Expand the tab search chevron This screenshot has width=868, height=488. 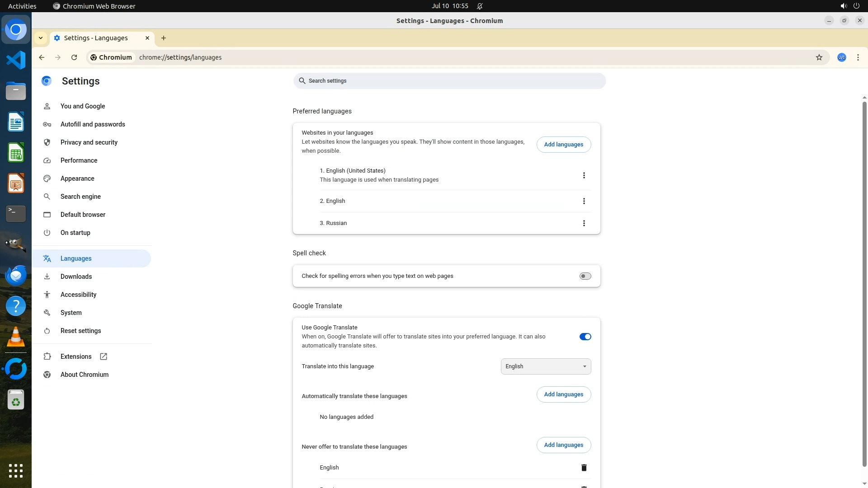(x=41, y=38)
